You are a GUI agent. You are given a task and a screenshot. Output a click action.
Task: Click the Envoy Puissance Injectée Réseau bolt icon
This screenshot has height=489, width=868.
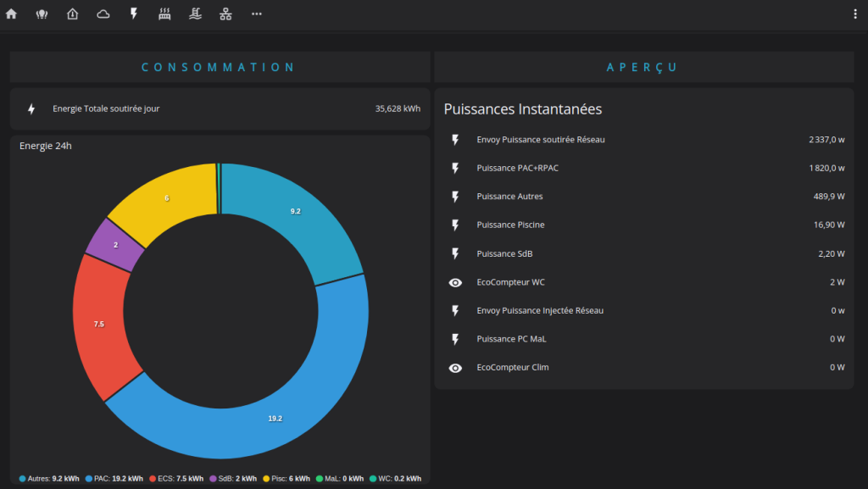click(455, 311)
